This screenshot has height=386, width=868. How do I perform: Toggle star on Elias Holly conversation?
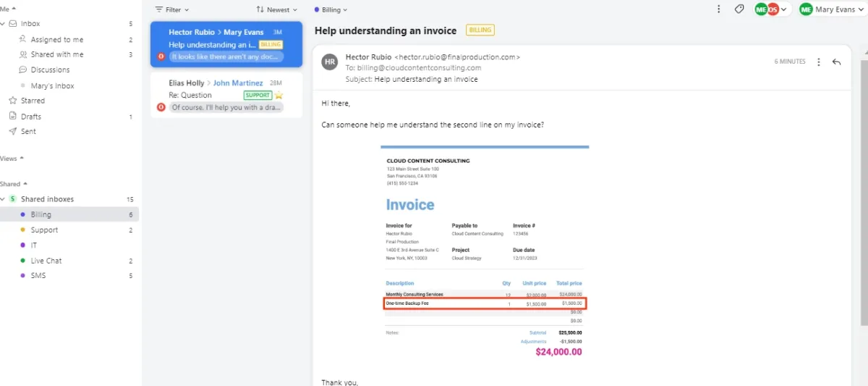pyautogui.click(x=278, y=95)
